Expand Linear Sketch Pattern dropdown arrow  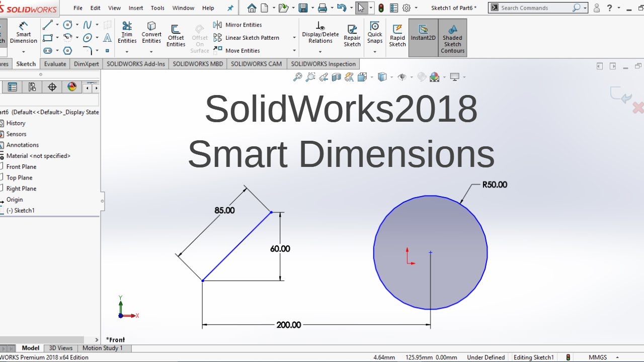(x=294, y=38)
